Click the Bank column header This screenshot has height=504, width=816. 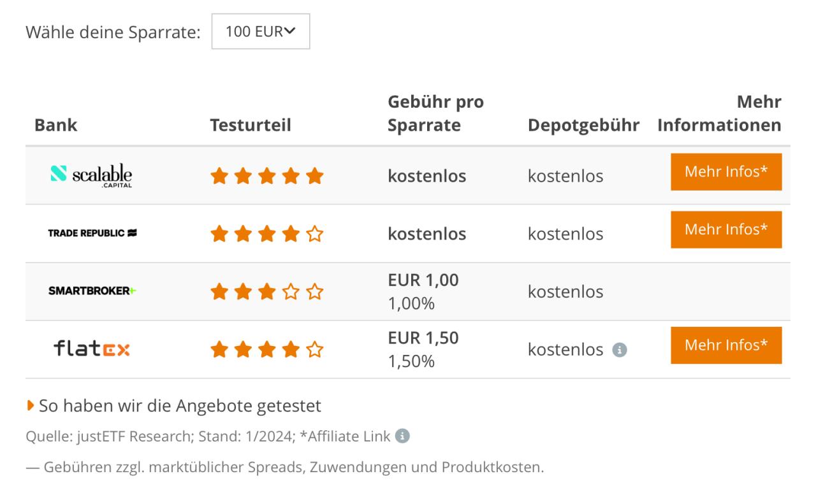click(55, 126)
